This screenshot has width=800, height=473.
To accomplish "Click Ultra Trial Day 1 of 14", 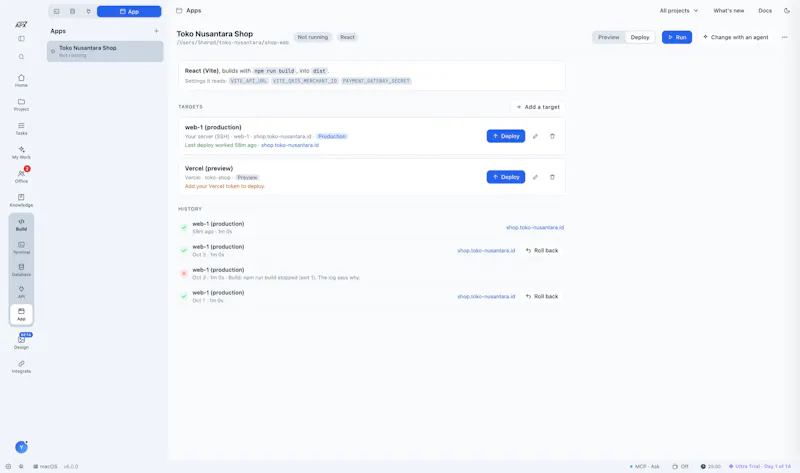I will pos(759,466).
